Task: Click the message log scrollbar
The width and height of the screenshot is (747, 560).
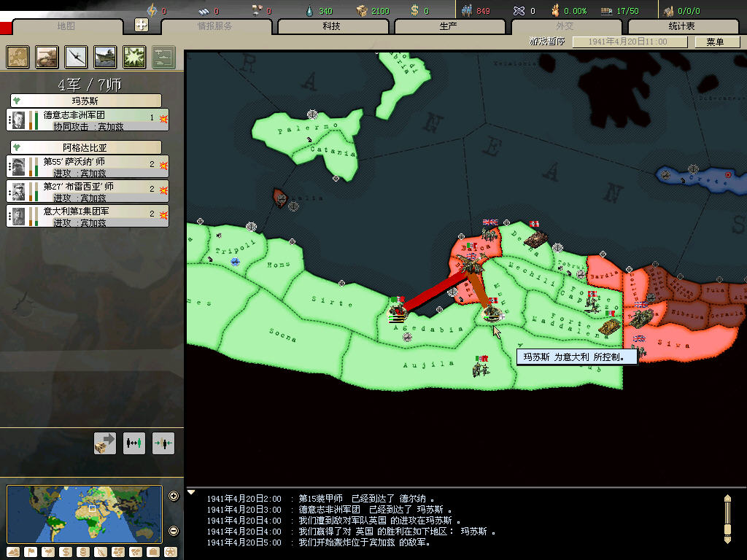Action: coord(727,519)
